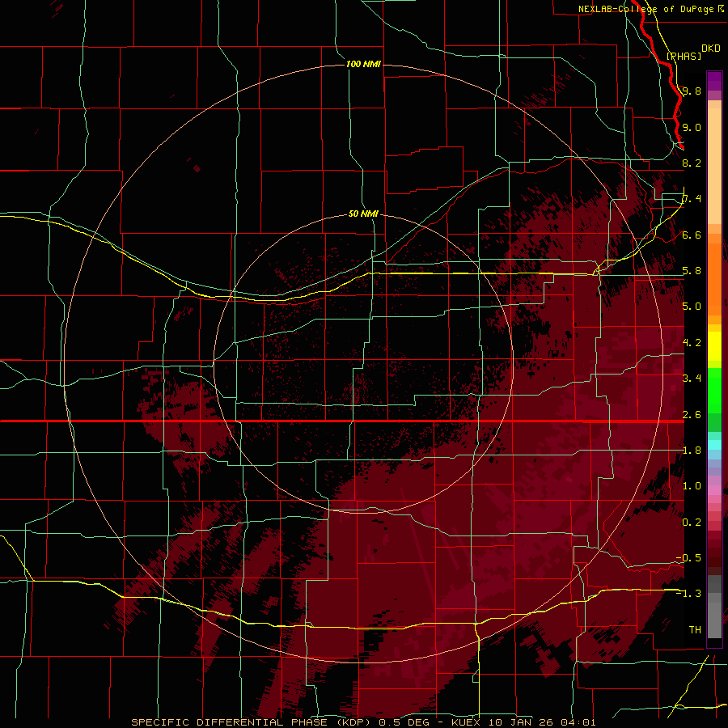Click the 4.2 scale value
Viewport: 728px width, 728px height.
pyautogui.click(x=692, y=343)
